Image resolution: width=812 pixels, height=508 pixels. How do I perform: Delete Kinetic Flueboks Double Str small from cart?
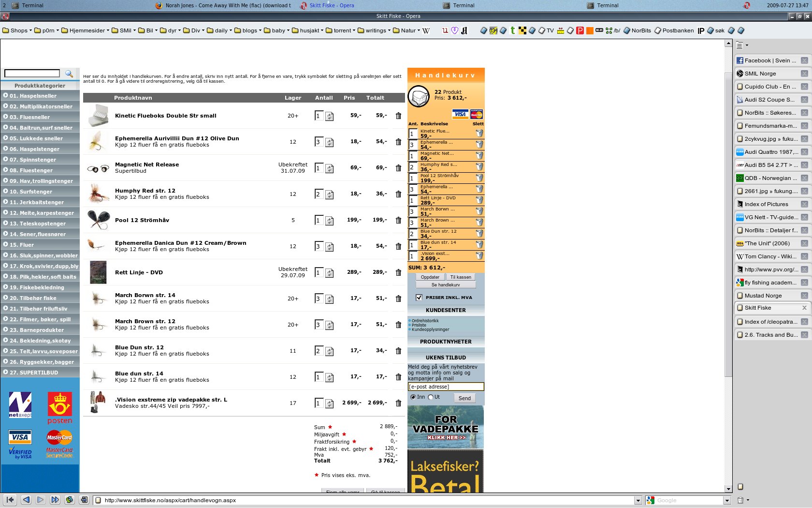click(398, 116)
